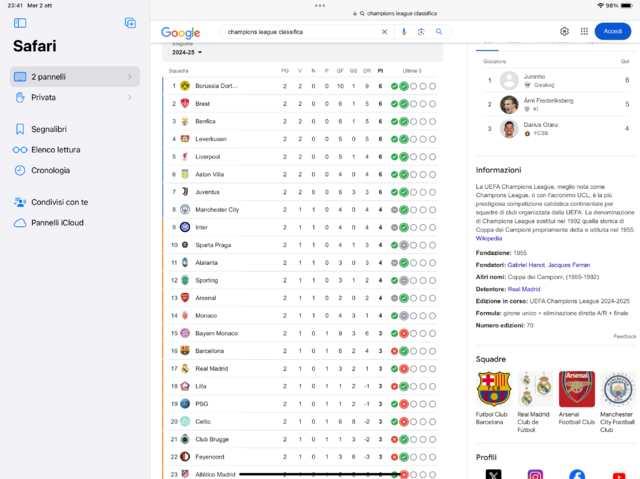
Task: Click Real Madrid row name in table
Action: pyautogui.click(x=212, y=369)
